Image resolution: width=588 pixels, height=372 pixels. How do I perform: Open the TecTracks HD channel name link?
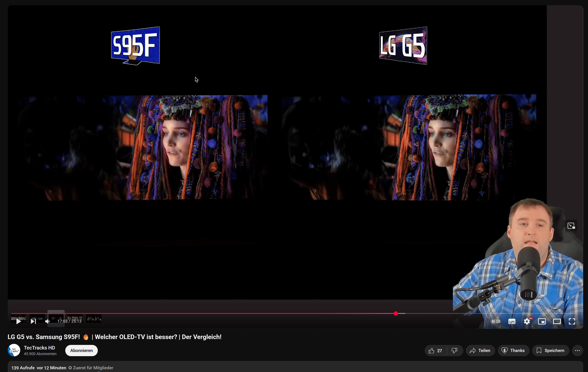point(39,348)
